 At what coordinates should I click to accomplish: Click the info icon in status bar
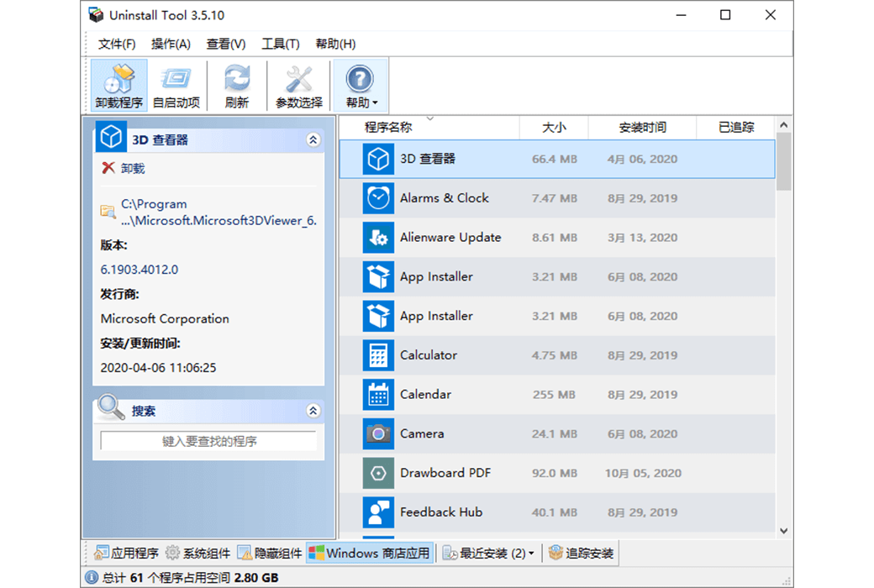point(92,577)
